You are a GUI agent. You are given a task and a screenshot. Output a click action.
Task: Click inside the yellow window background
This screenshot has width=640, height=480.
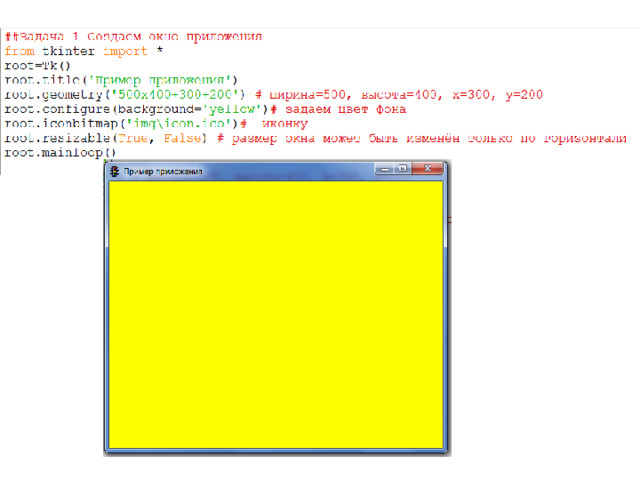tap(275, 310)
